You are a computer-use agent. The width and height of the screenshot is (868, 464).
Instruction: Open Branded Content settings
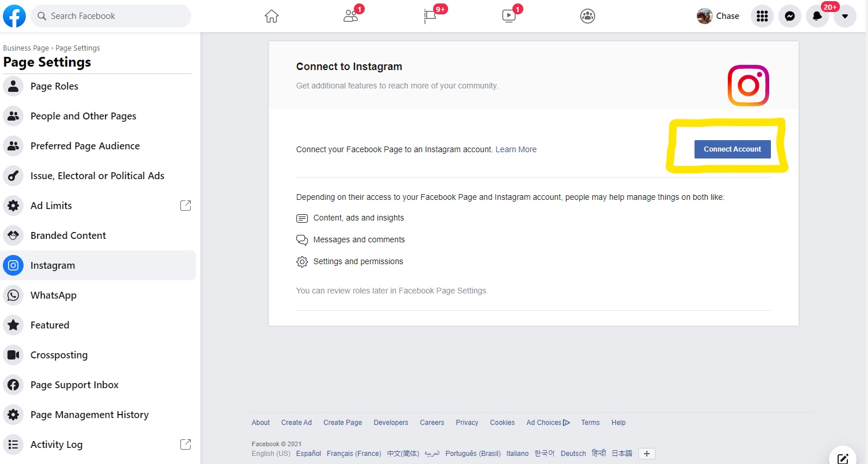(98, 235)
